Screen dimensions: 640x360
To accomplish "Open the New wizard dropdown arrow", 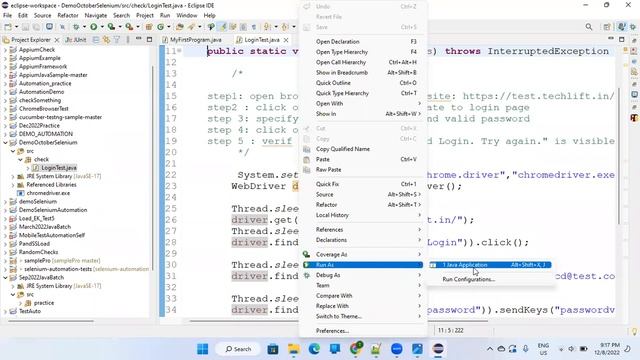I will pyautogui.click(x=16, y=27).
